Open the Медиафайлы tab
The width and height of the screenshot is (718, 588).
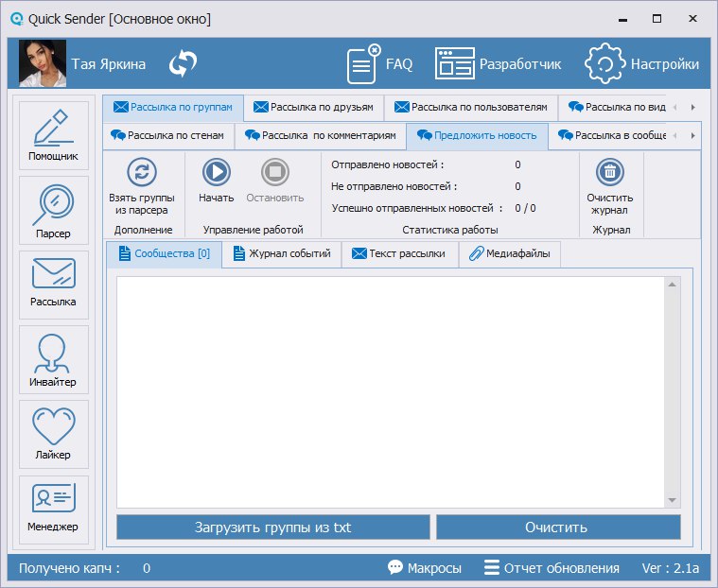510,253
